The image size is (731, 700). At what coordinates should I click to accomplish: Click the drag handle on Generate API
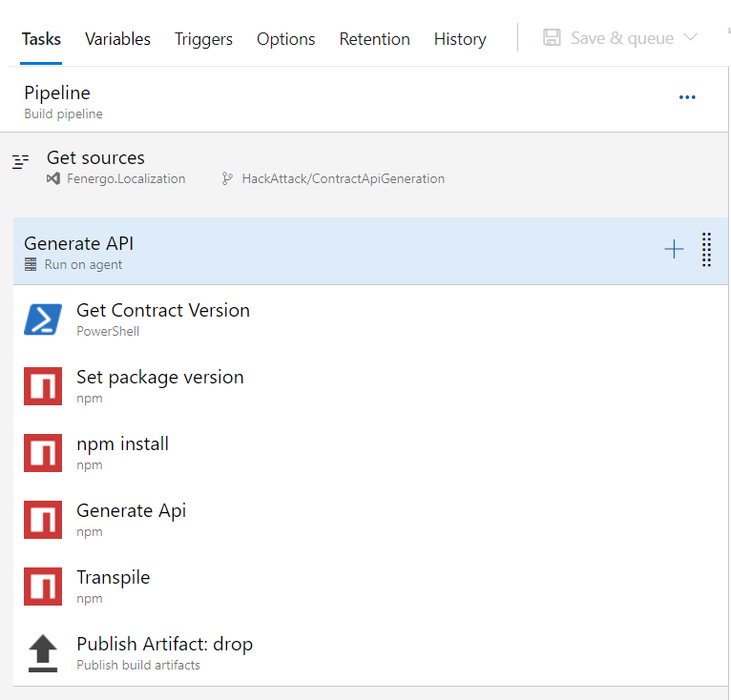(x=706, y=250)
